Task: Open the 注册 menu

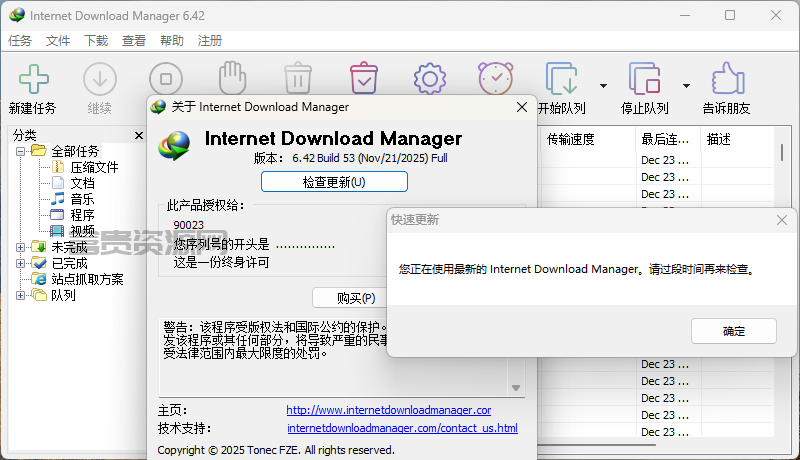Action: point(210,41)
